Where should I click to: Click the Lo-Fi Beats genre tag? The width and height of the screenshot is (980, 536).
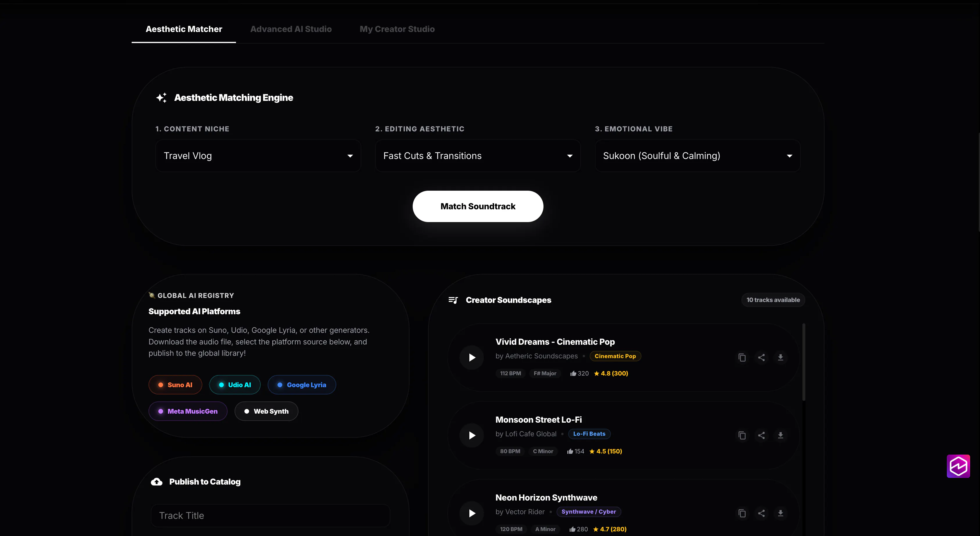coord(589,434)
